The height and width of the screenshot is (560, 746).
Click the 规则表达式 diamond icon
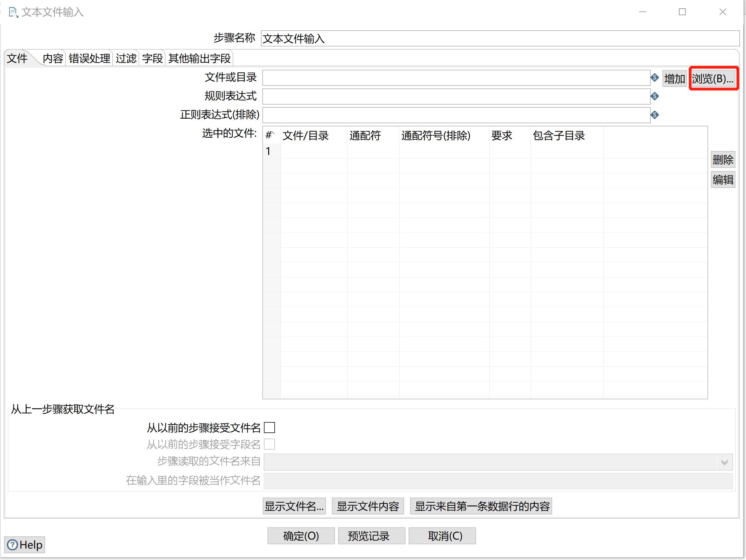point(654,96)
